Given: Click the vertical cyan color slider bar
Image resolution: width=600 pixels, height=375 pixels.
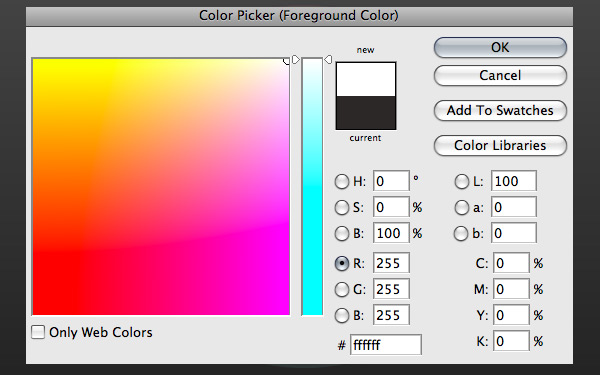Looking at the screenshot, I should pyautogui.click(x=312, y=187).
